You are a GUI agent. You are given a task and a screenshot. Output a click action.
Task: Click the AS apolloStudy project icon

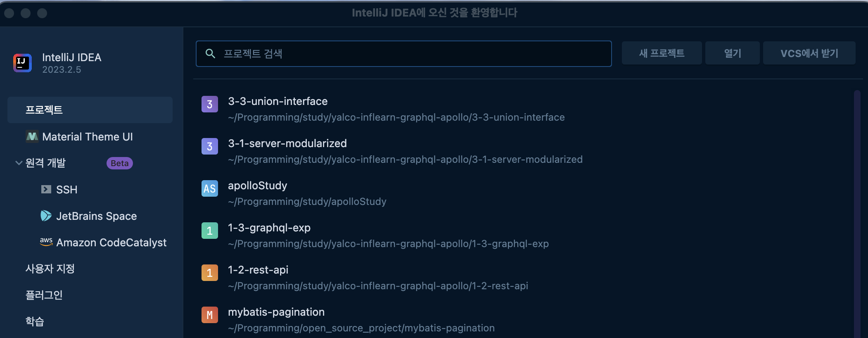pos(210,188)
